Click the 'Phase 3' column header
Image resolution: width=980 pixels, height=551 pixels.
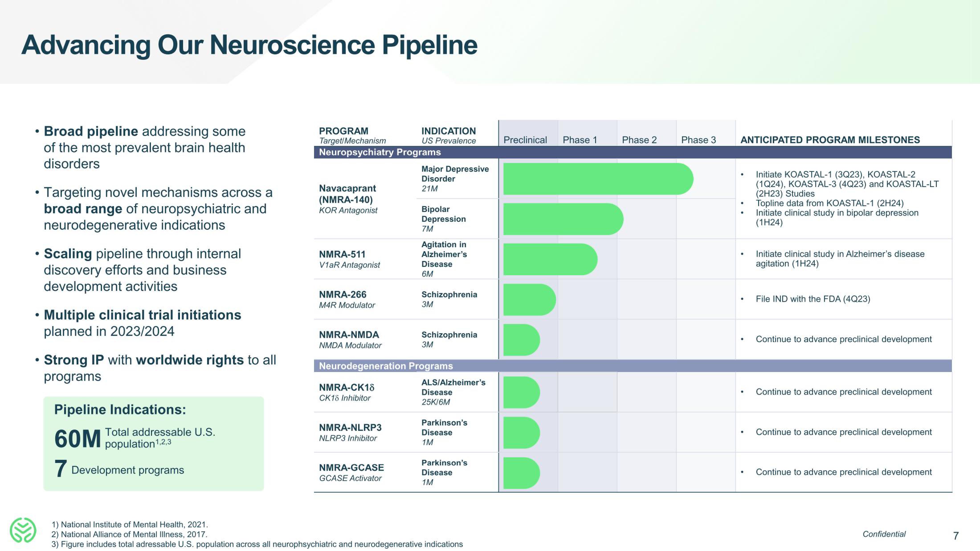coord(698,140)
